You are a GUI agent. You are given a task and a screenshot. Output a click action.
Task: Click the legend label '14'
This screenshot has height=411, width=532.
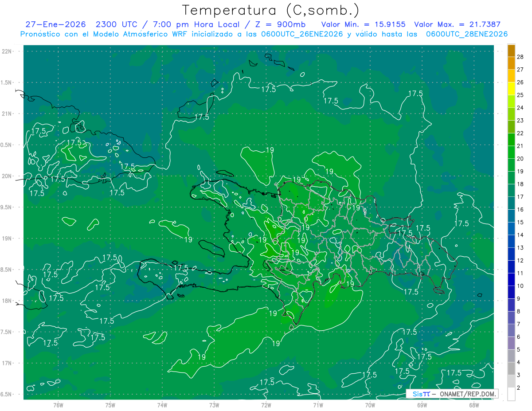520,235
